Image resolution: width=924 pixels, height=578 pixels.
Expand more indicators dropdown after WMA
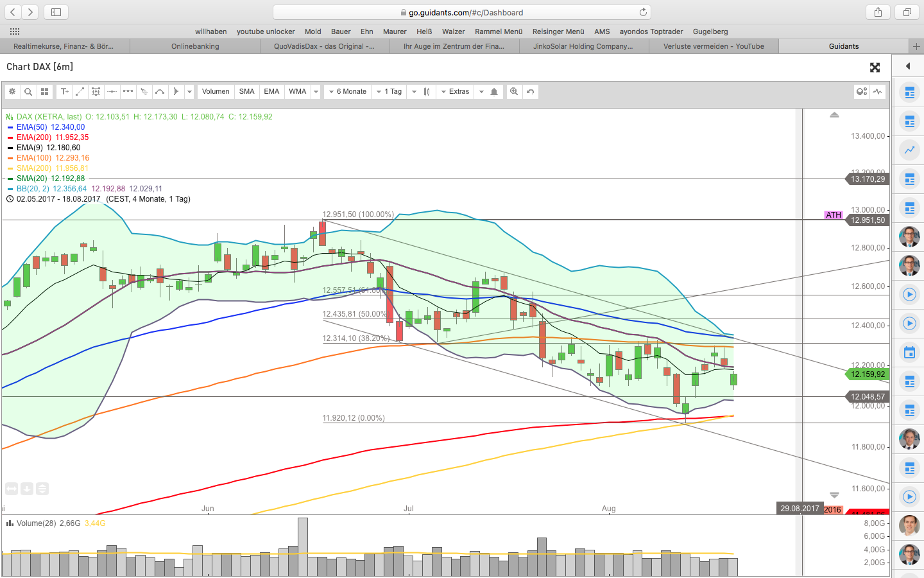pyautogui.click(x=316, y=92)
